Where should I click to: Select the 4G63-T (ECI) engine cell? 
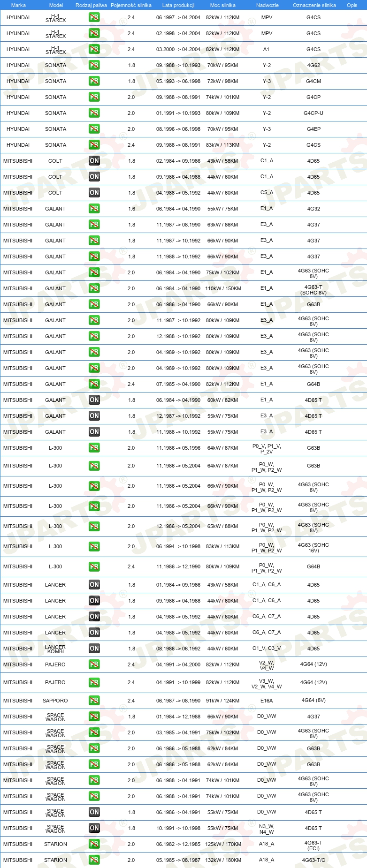pyautogui.click(x=313, y=845)
